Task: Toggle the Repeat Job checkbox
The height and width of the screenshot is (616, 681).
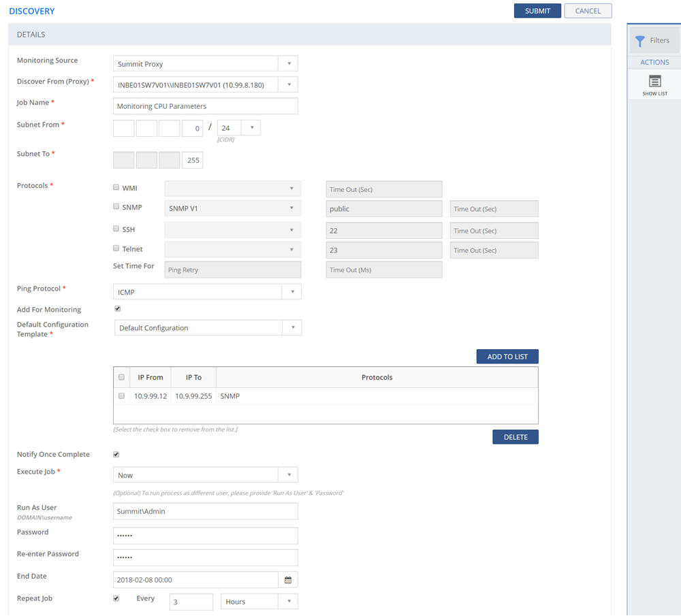Action: (x=116, y=598)
